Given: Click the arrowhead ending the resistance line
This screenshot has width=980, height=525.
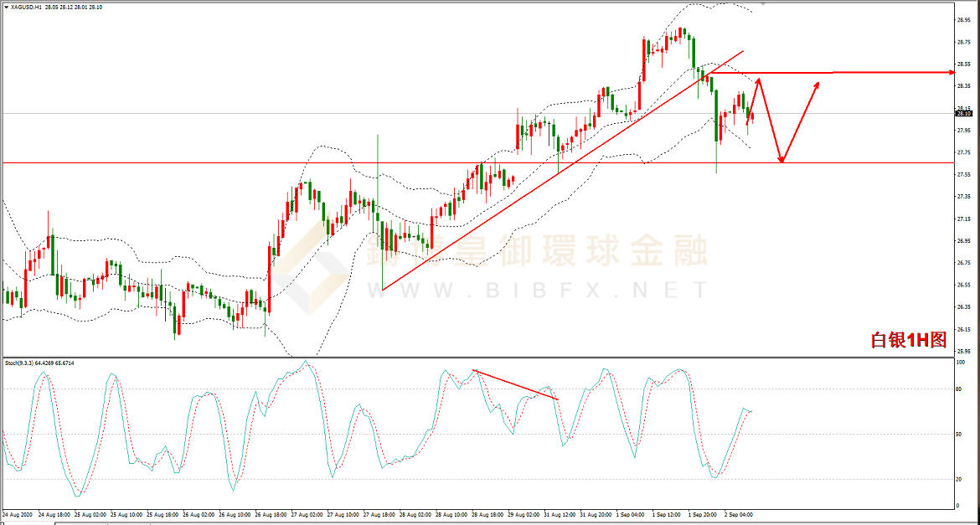Looking at the screenshot, I should click(x=952, y=73).
